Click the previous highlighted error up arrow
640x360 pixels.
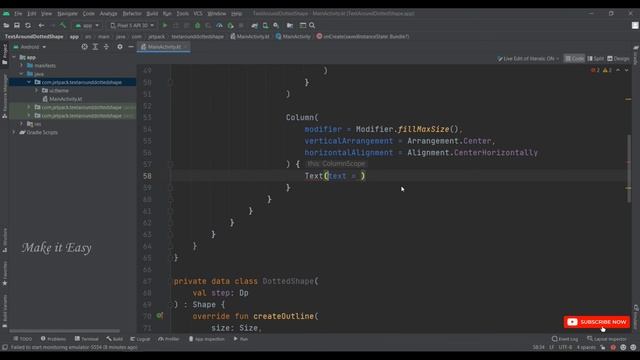click(618, 70)
